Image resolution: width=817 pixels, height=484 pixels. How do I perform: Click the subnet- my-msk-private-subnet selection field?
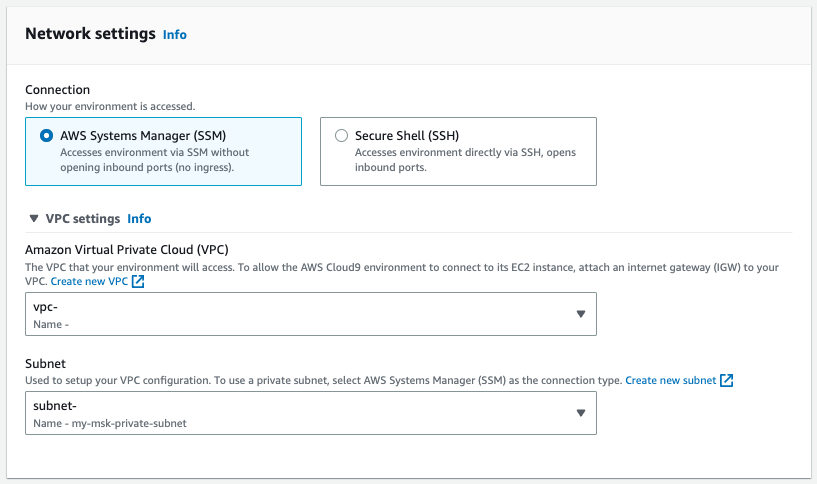pos(311,413)
